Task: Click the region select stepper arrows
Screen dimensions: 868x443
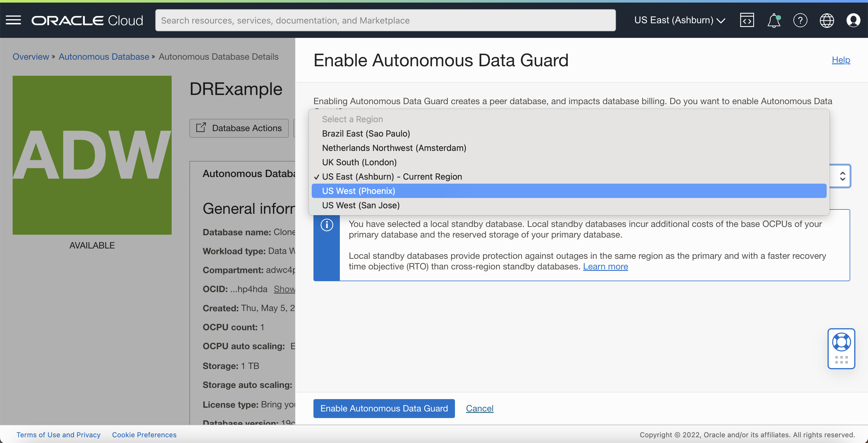Action: click(x=842, y=176)
